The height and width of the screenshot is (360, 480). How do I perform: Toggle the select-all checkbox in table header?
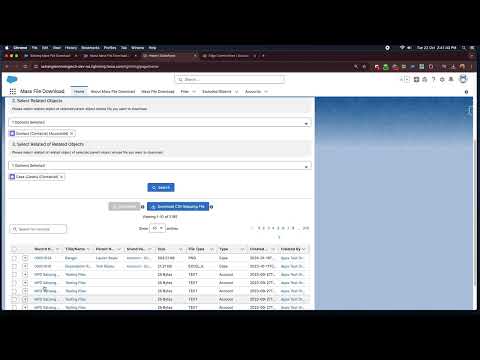(x=14, y=249)
